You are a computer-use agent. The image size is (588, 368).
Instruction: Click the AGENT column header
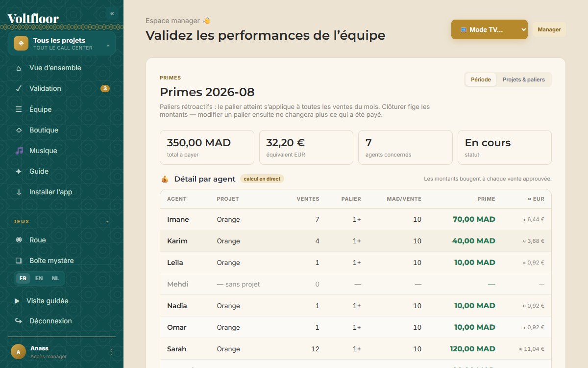coord(177,199)
